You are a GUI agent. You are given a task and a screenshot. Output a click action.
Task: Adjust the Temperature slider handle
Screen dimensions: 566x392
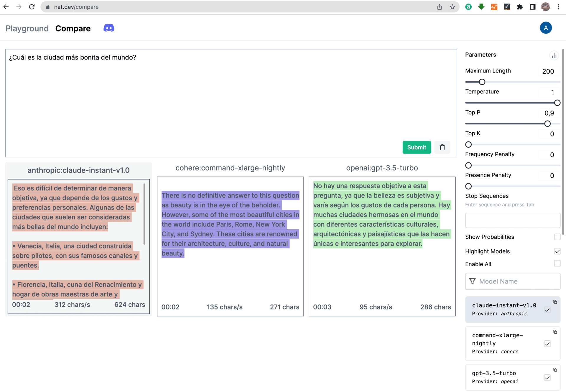(557, 103)
